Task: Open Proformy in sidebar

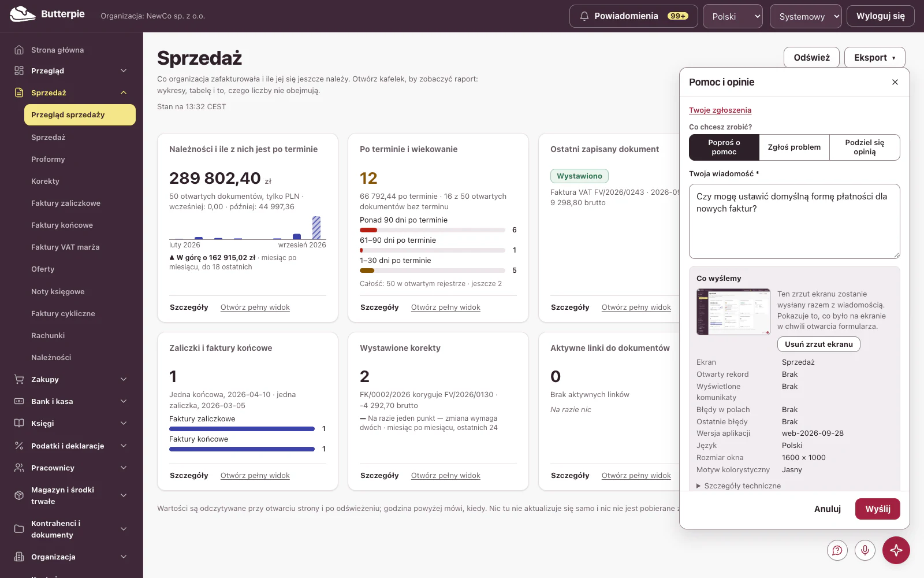Action: (x=48, y=159)
